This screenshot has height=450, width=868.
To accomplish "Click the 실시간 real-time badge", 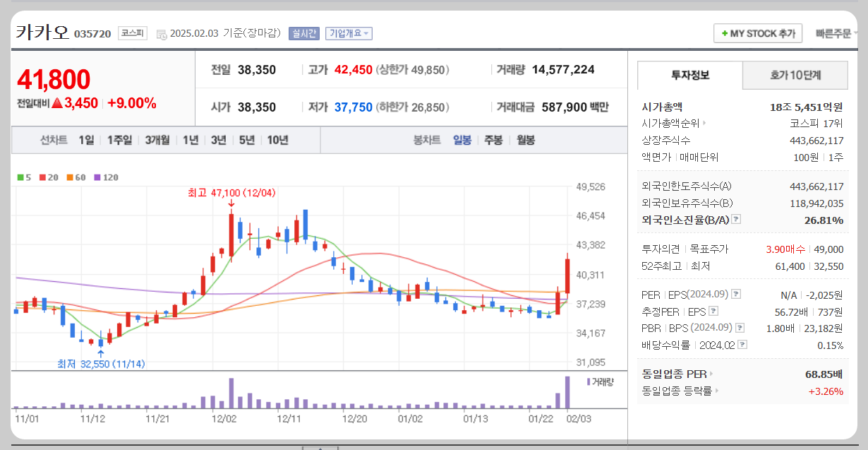I will point(304,33).
